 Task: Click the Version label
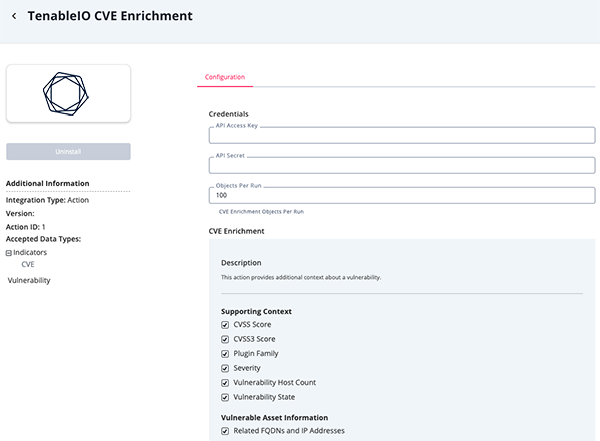(20, 214)
